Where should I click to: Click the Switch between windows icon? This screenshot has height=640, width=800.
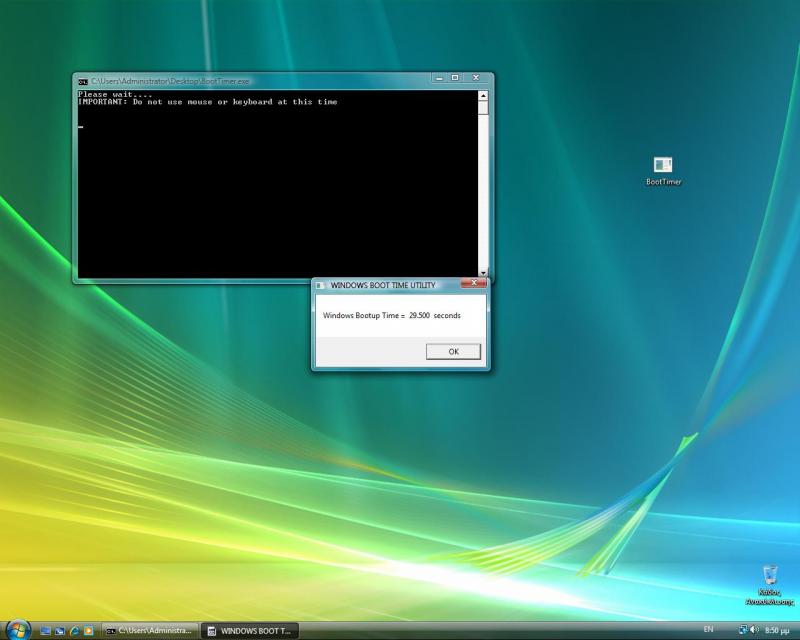pos(60,631)
